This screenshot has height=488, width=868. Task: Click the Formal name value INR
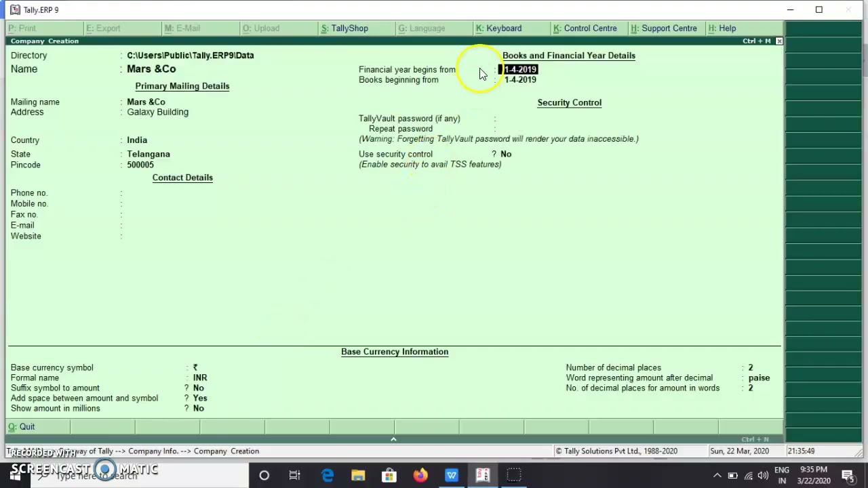(200, 378)
